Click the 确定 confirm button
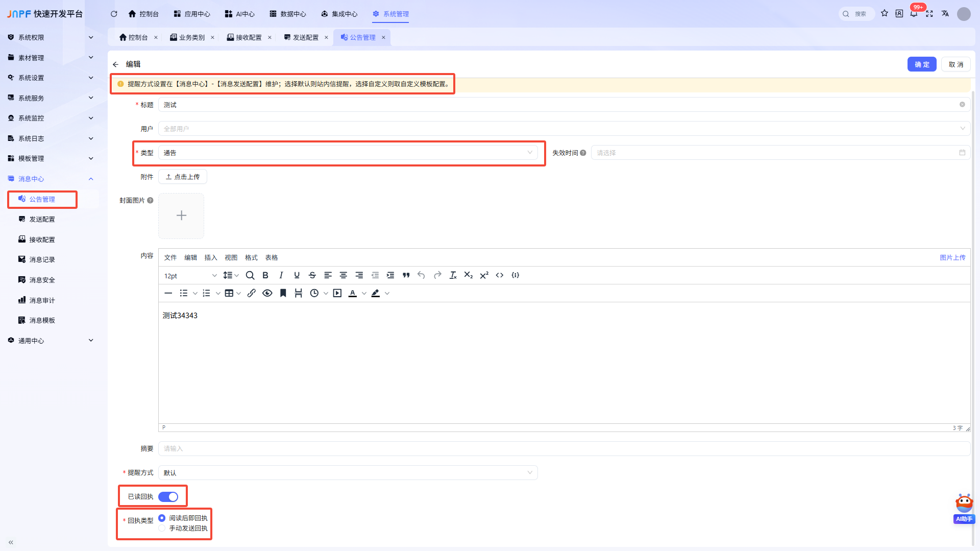This screenshot has width=980, height=551. tap(922, 64)
